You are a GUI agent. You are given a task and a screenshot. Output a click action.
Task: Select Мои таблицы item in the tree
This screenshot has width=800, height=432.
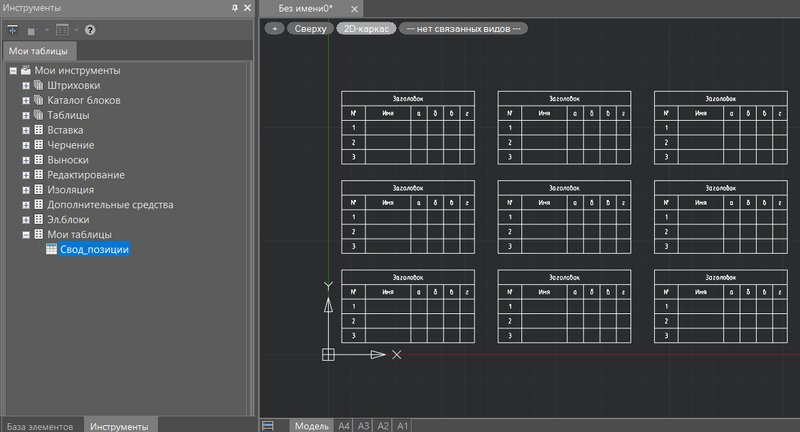[x=79, y=235]
